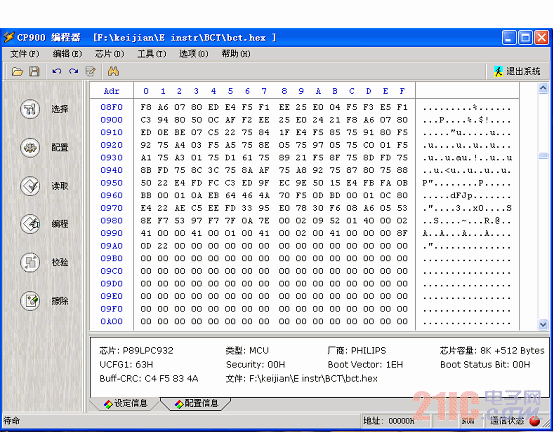Screen dimensions: 553x432
Task: Click the Adr column header
Action: tap(111, 91)
